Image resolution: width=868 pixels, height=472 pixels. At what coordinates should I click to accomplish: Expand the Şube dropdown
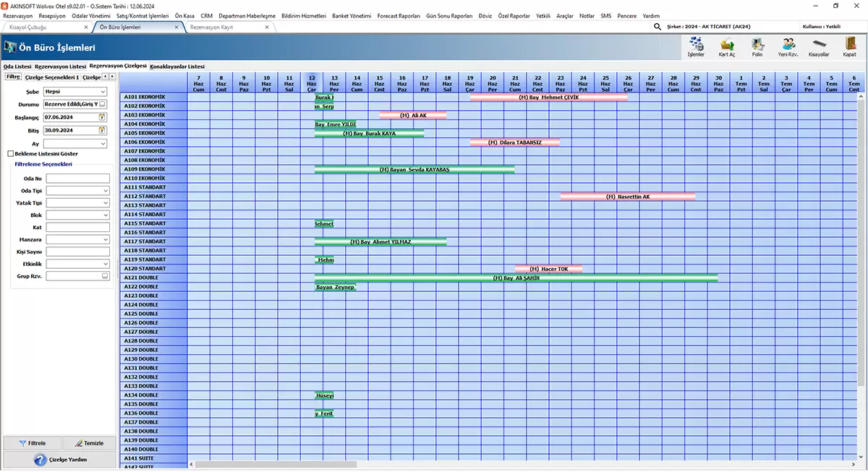click(103, 92)
